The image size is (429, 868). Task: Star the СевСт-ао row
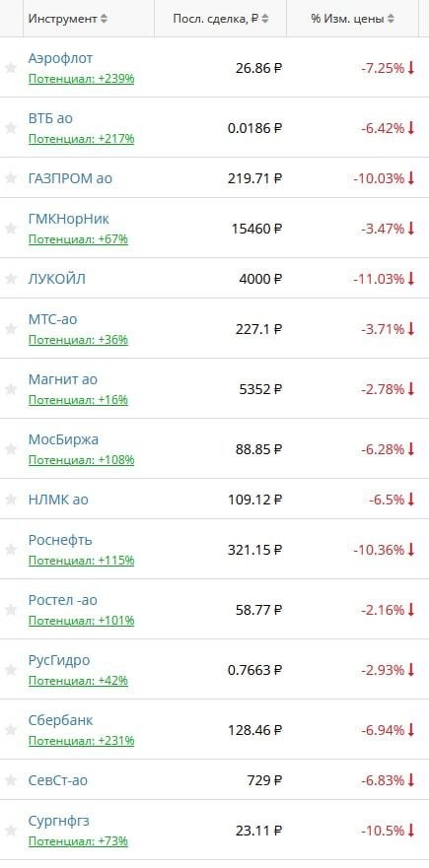click(x=11, y=780)
